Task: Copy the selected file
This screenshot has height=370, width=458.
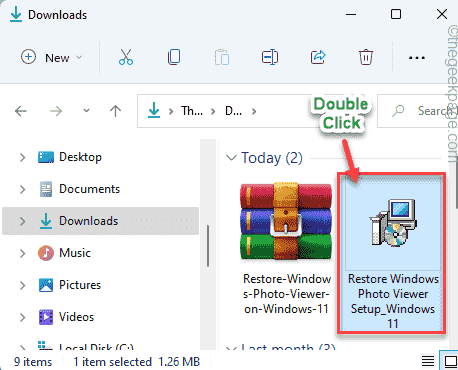Action: tap(174, 57)
